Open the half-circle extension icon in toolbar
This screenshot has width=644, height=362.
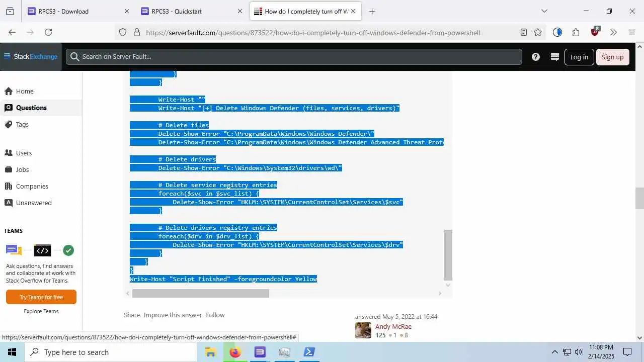[x=557, y=32]
